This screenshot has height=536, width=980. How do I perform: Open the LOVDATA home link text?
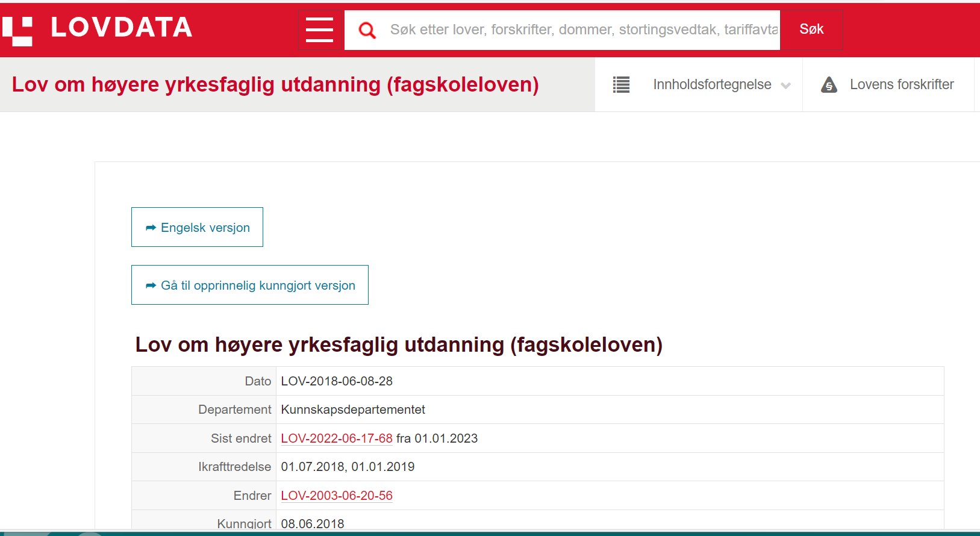pyautogui.click(x=122, y=28)
